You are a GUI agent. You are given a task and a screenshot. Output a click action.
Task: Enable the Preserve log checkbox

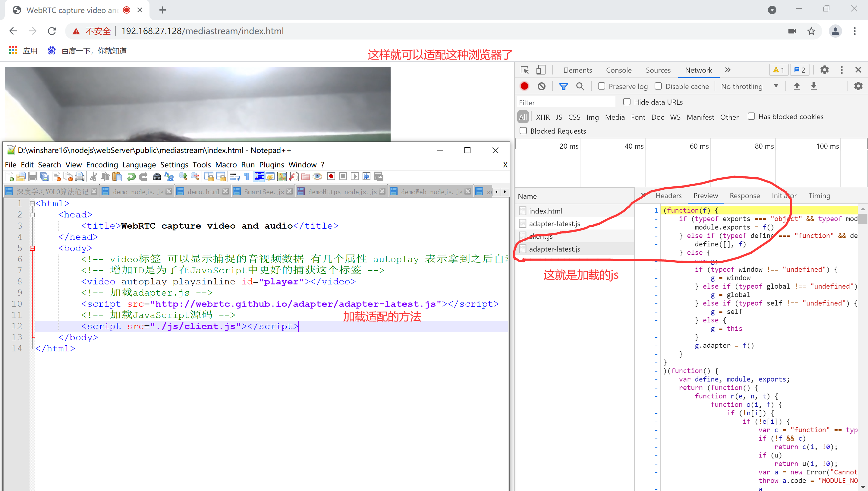click(x=602, y=86)
